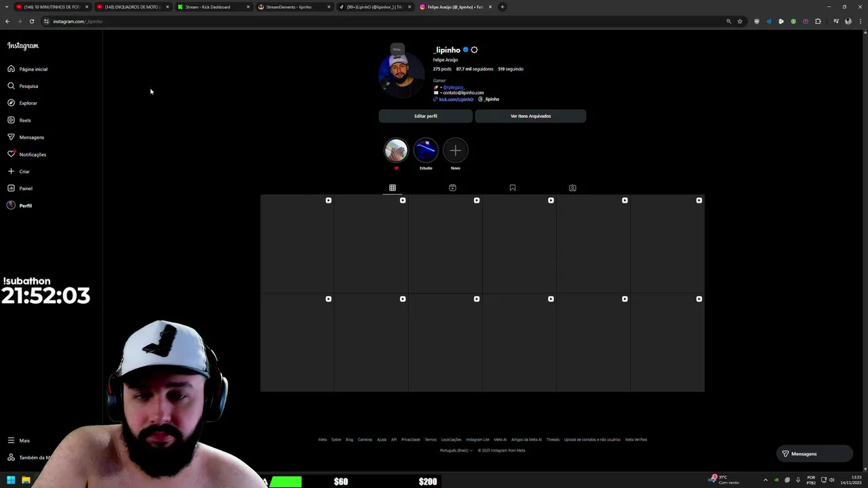Switch to the LipinhO TikTok tab
The height and width of the screenshot is (488, 868).
374,7
